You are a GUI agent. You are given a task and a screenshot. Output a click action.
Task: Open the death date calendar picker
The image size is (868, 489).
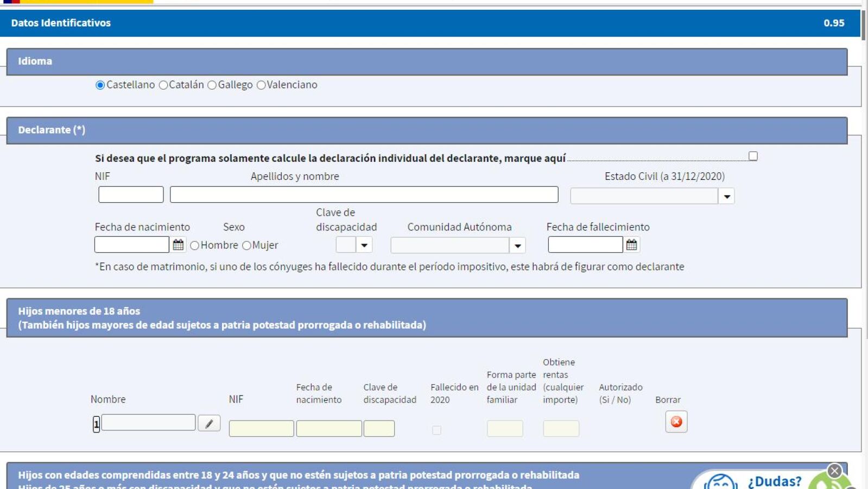click(x=631, y=245)
